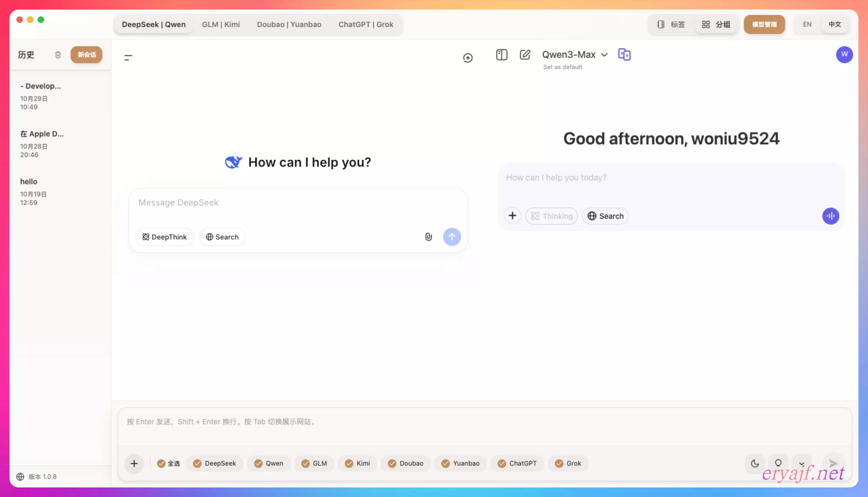Click the paperclip attachment icon in DeepSeek
This screenshot has width=868, height=497.
point(428,237)
